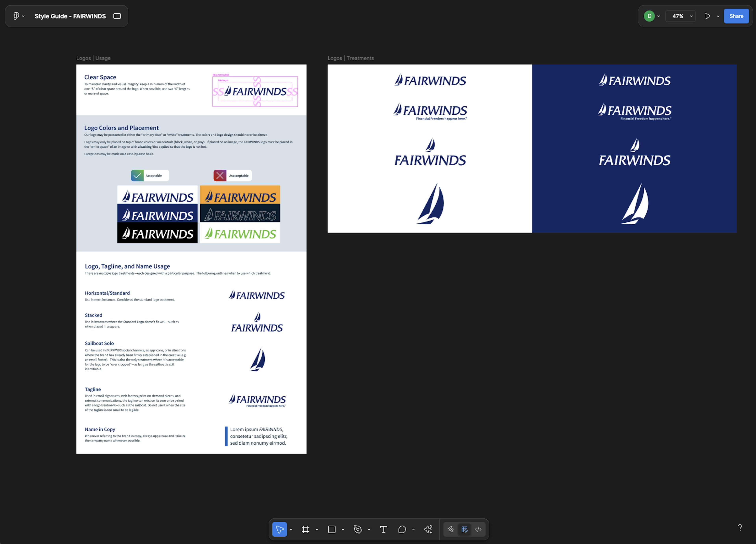The width and height of the screenshot is (756, 544).
Task: Select the Pen tool
Action: pyautogui.click(x=358, y=529)
